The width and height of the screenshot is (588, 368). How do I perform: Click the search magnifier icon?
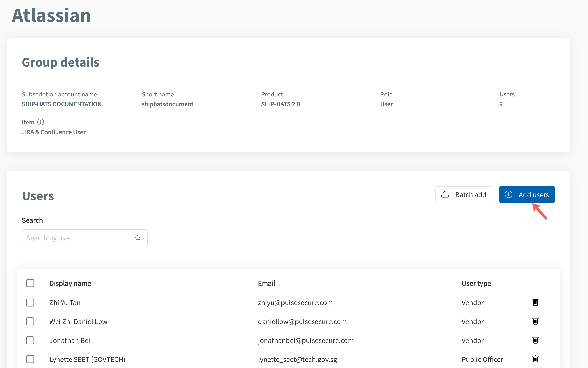[x=138, y=238]
